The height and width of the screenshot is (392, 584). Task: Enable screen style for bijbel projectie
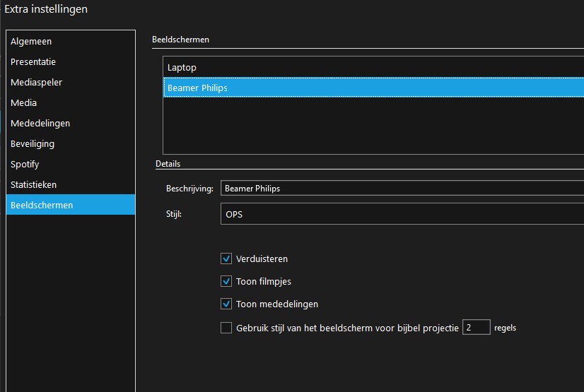point(226,328)
